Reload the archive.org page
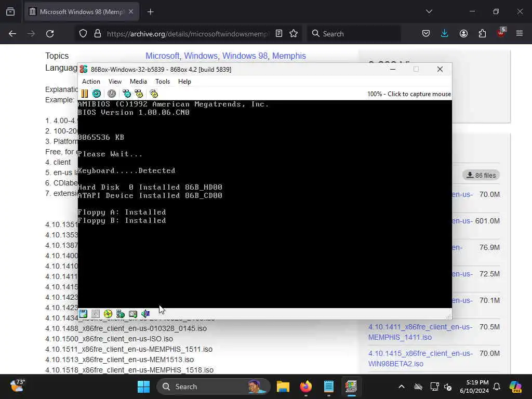This screenshot has width=532, height=399. [x=50, y=34]
